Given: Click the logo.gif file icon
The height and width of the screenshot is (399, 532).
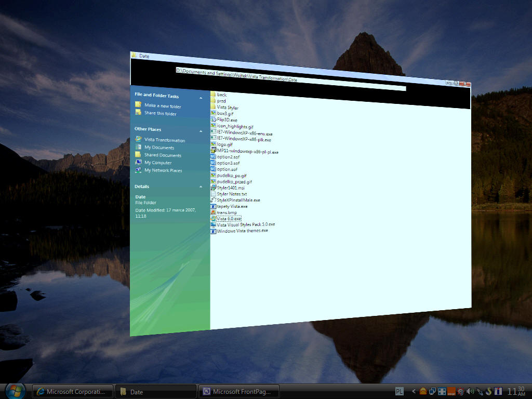Looking at the screenshot, I should click(x=213, y=144).
